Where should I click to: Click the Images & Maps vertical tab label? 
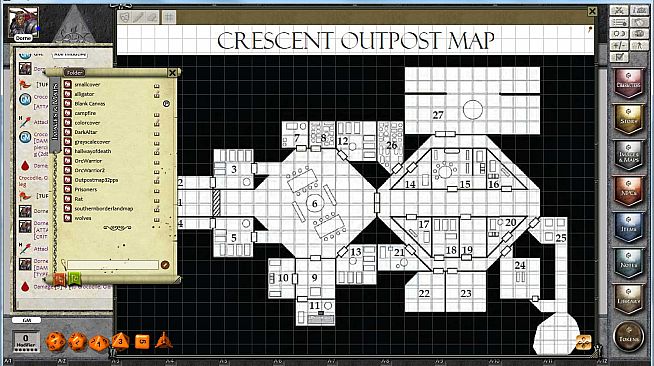coord(55,113)
